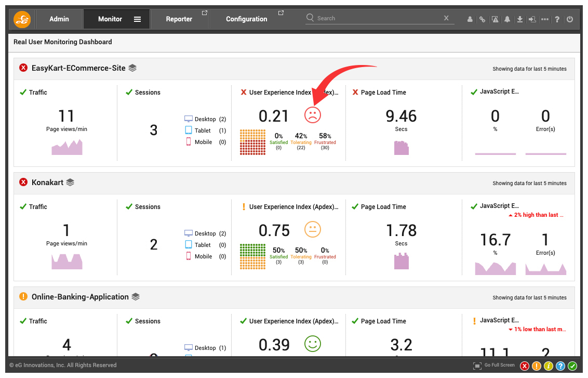Open the EasyKart-ECommerce-Site title link
This screenshot has height=378, width=588.
point(78,68)
